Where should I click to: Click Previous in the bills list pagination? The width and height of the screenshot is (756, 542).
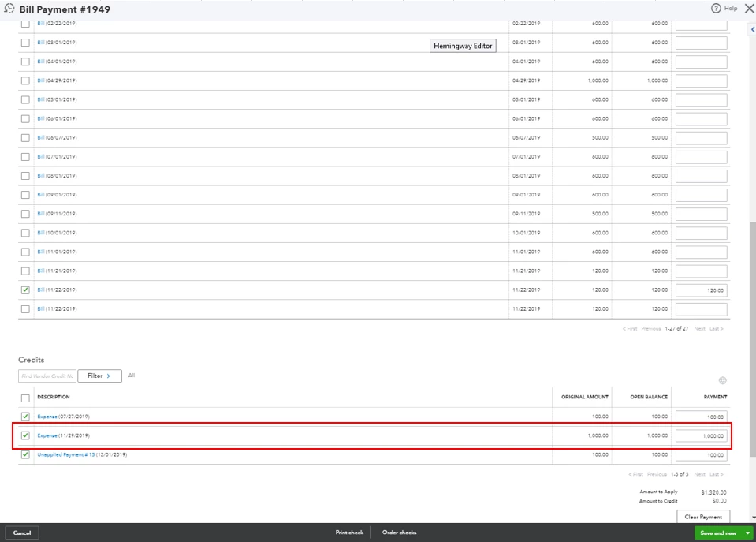651,329
